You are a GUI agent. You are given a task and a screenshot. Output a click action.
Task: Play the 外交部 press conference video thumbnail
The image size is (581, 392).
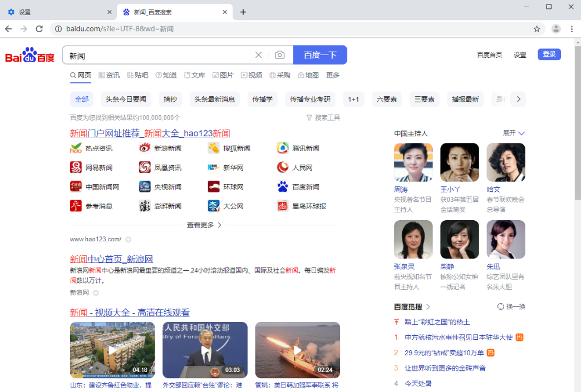pos(205,350)
